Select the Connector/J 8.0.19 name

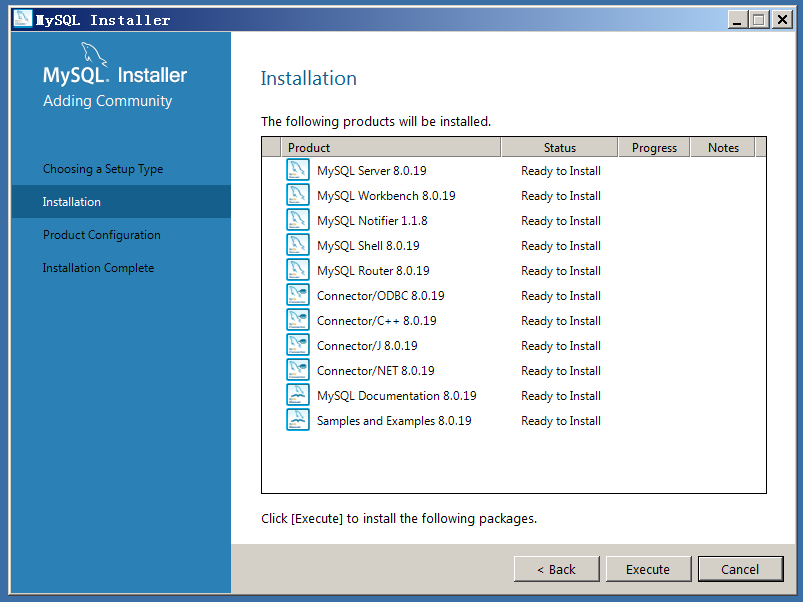click(x=367, y=346)
